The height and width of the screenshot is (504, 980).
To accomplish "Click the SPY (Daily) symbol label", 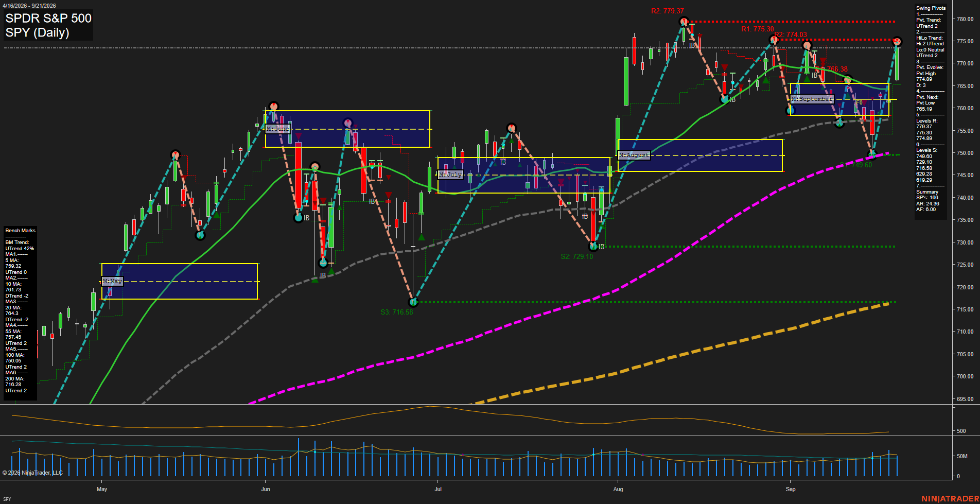I will tap(37, 32).
